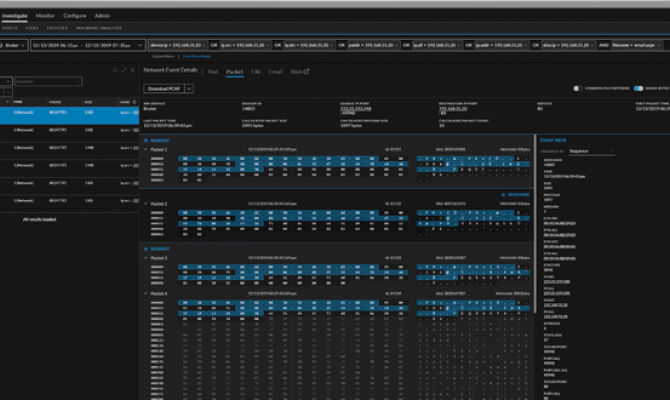This screenshot has height=400, width=670.
Task: Remove the ip.dst filter pill
Action: (332, 45)
